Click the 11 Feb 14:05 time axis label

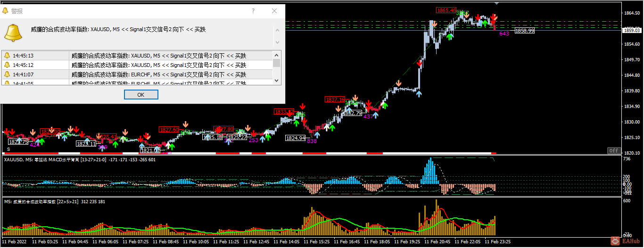pyautogui.click(x=287, y=241)
